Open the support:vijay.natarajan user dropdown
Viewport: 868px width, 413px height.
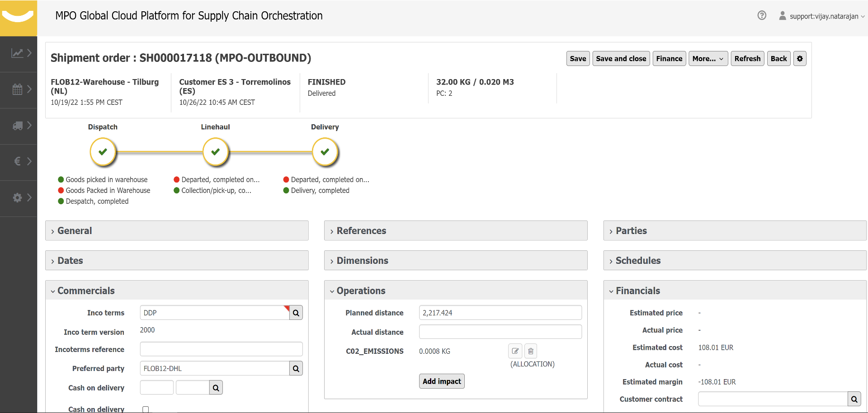click(827, 16)
